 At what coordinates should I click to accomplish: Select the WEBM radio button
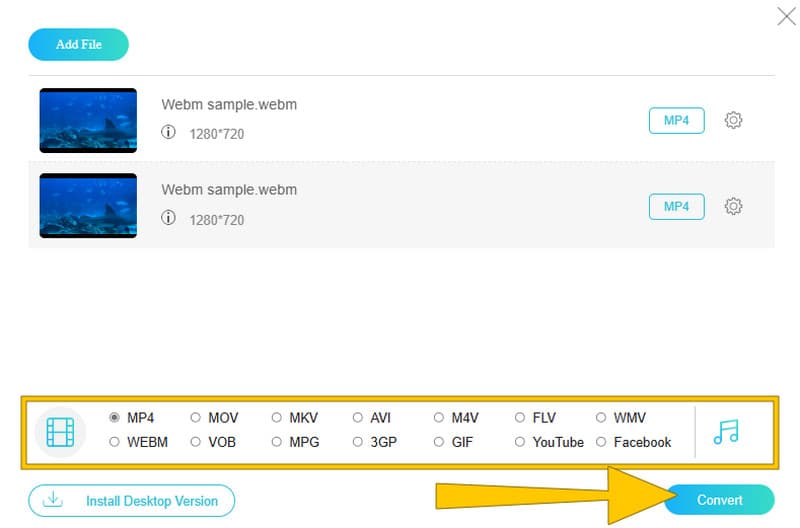pos(115,442)
